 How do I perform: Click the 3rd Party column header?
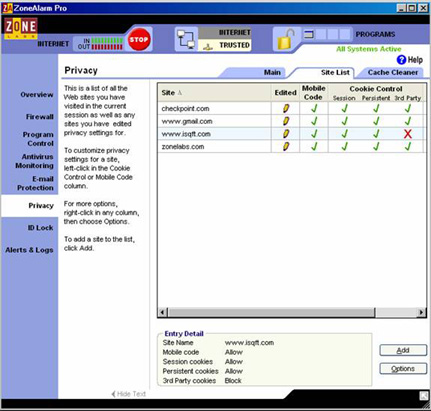tap(408, 98)
